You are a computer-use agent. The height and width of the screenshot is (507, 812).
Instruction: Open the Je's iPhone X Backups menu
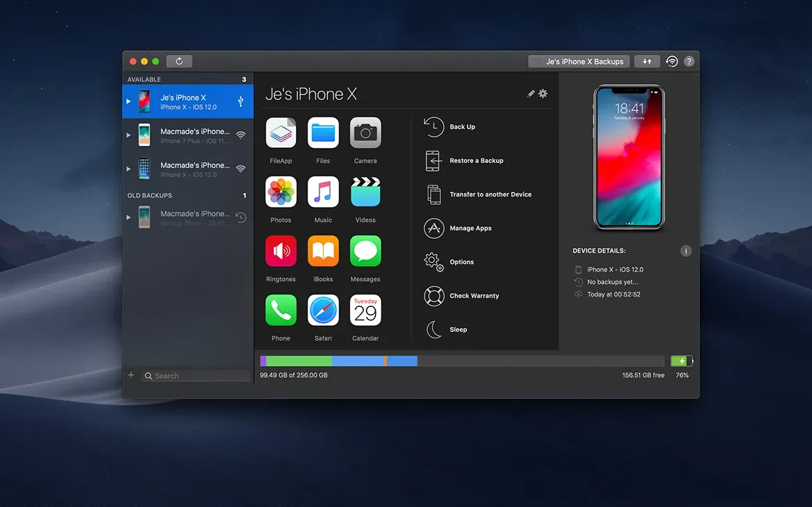tap(579, 61)
